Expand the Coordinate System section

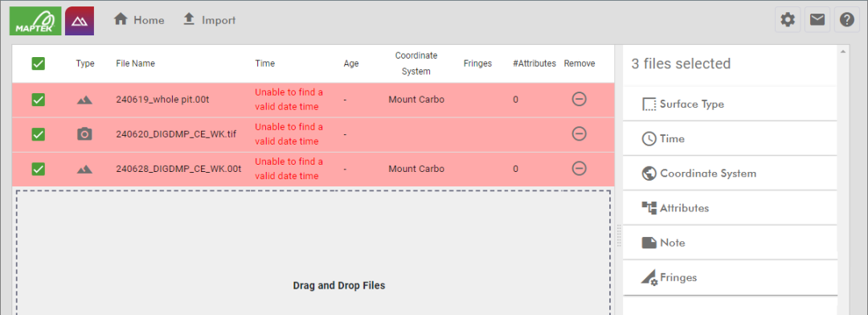pos(730,174)
